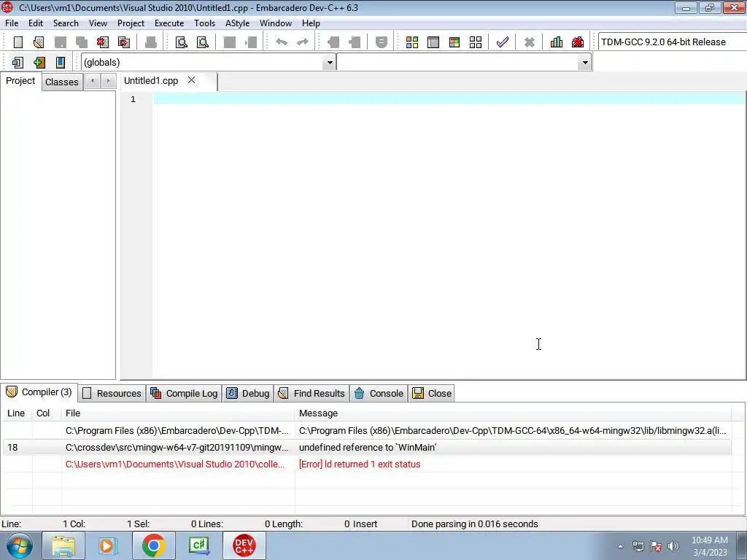Open the TDM-GCC 9.2.0 compiler set dropdown
Viewport: 747px width, 560px height.
tap(672, 42)
